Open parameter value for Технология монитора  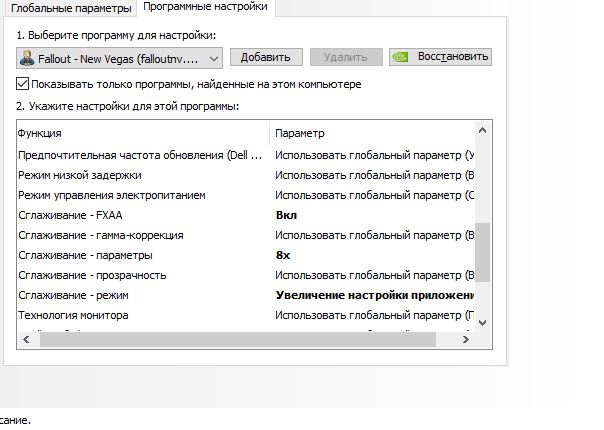(x=374, y=316)
